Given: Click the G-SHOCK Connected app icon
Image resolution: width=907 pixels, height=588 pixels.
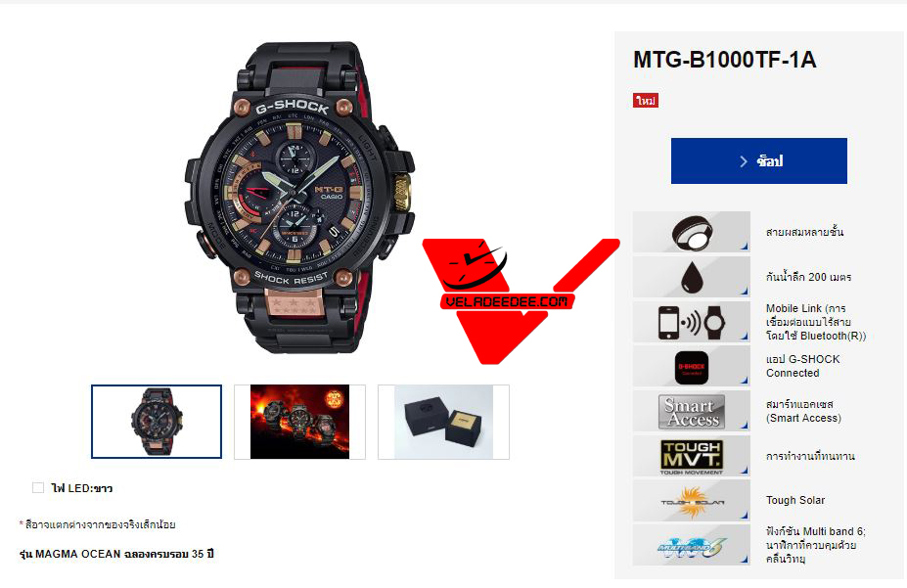Looking at the screenshot, I should [691, 367].
